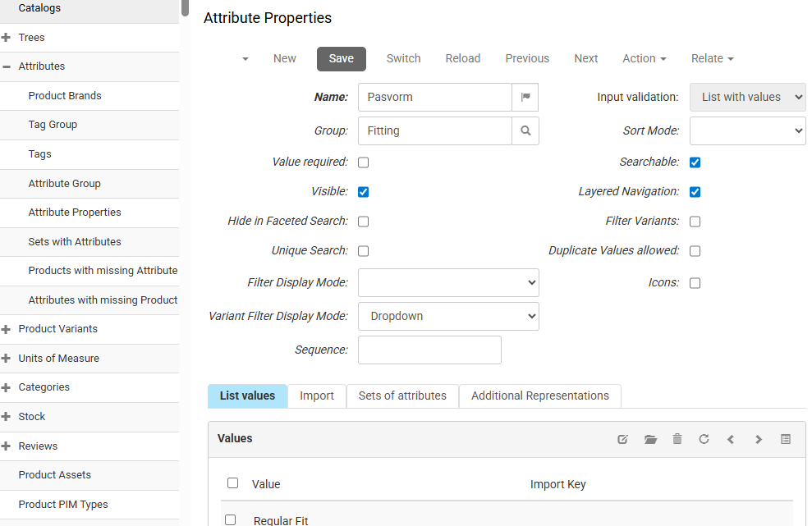Open the Action menu
The height and width of the screenshot is (526, 812).
point(644,58)
